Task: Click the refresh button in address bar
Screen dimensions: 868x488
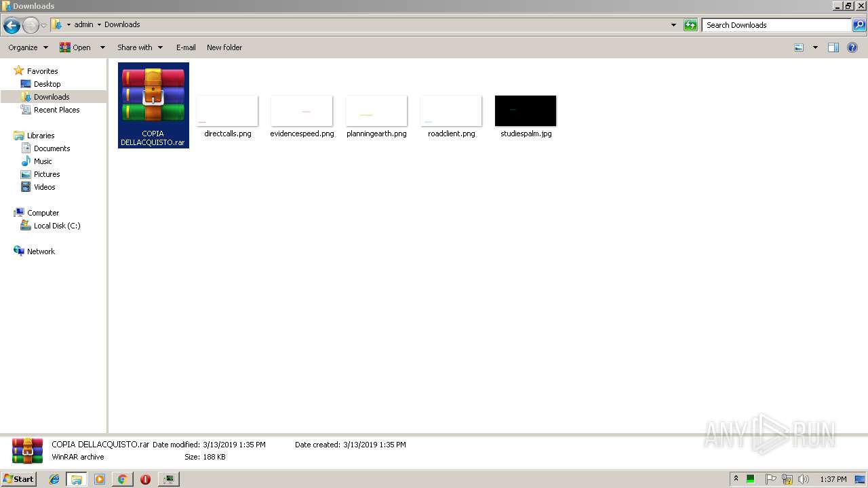Action: [x=690, y=25]
